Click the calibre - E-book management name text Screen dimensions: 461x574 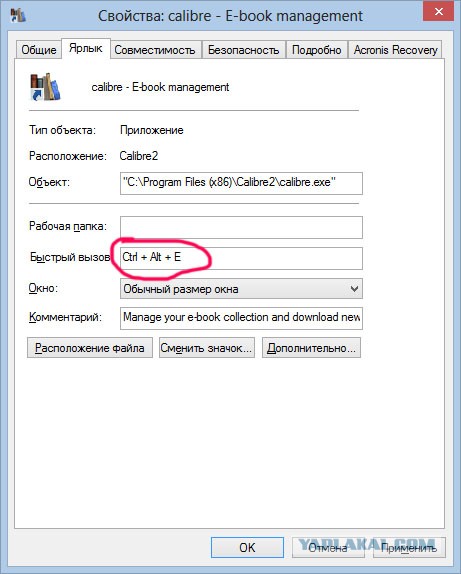pyautogui.click(x=160, y=87)
